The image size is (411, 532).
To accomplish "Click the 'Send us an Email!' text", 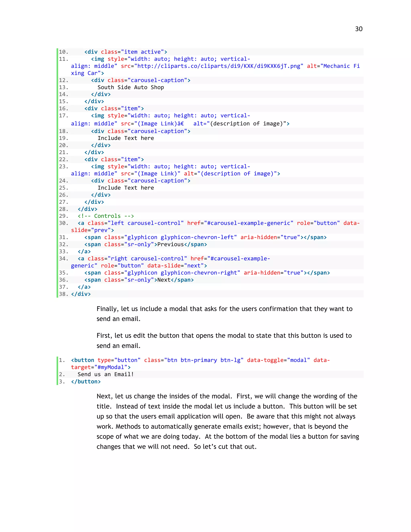I will click(x=106, y=374).
